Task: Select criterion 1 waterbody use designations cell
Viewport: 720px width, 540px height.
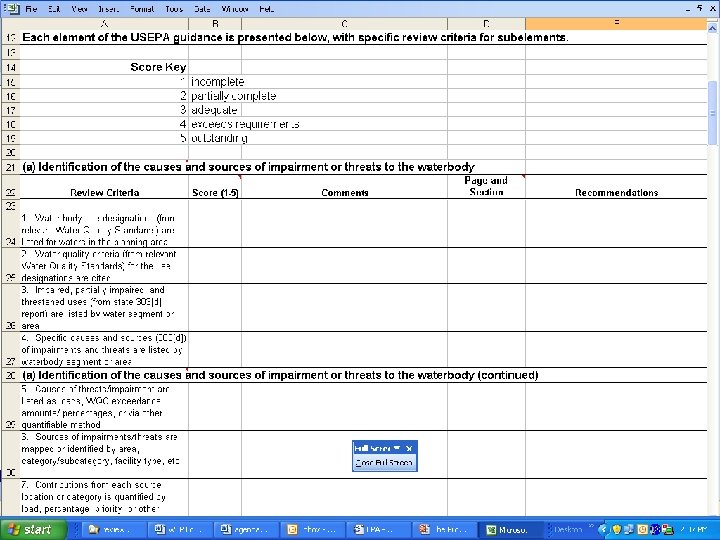Action: click(x=104, y=230)
